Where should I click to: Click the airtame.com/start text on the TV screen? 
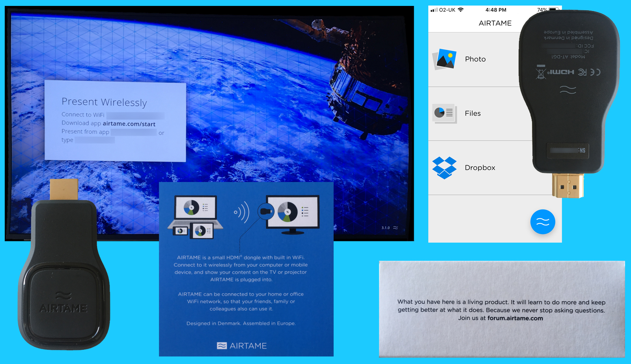tap(129, 124)
